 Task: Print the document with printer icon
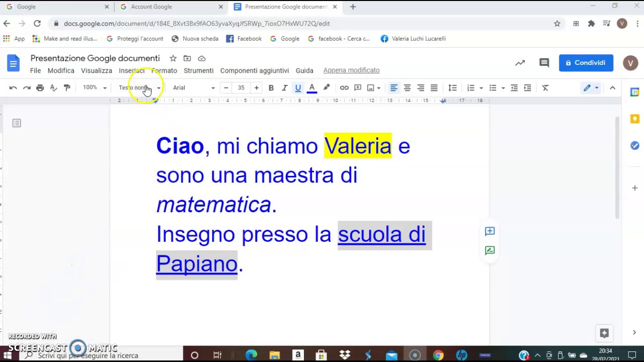40,88
